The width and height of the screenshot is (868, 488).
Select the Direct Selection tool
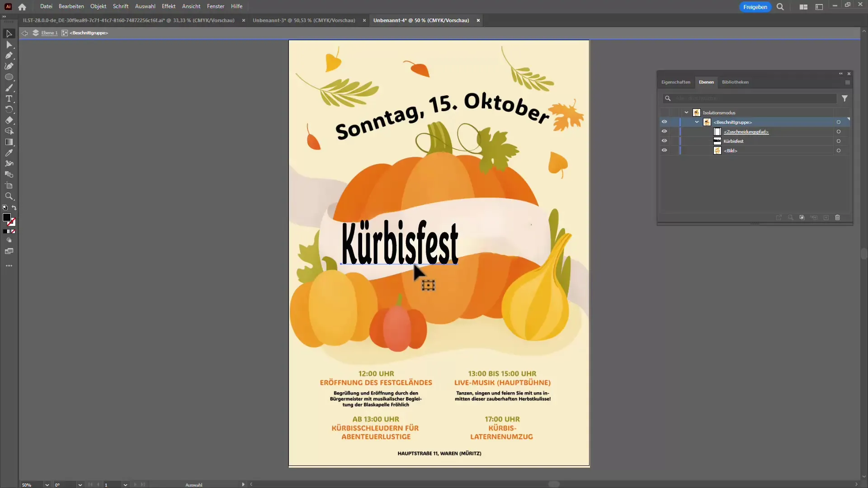9,45
